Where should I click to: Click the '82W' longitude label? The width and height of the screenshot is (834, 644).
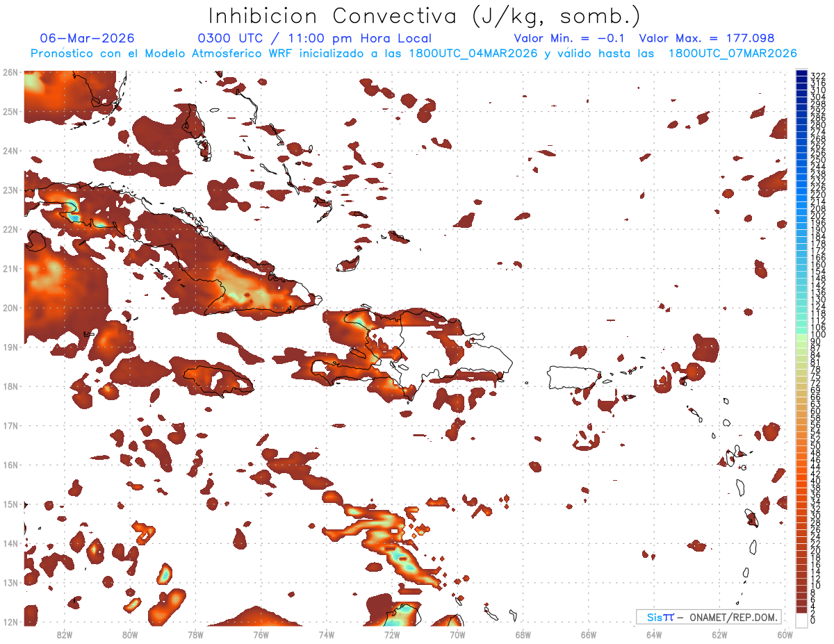pos(65,634)
